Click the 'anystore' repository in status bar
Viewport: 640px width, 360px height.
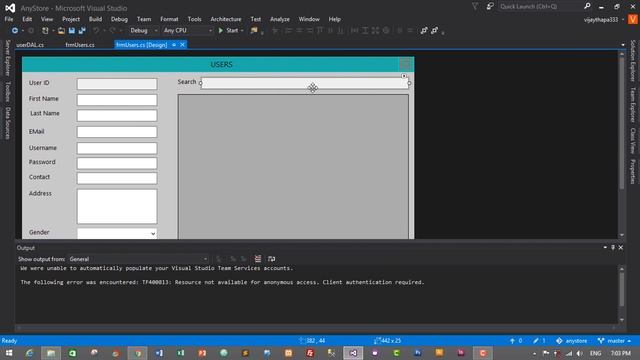[571, 341]
